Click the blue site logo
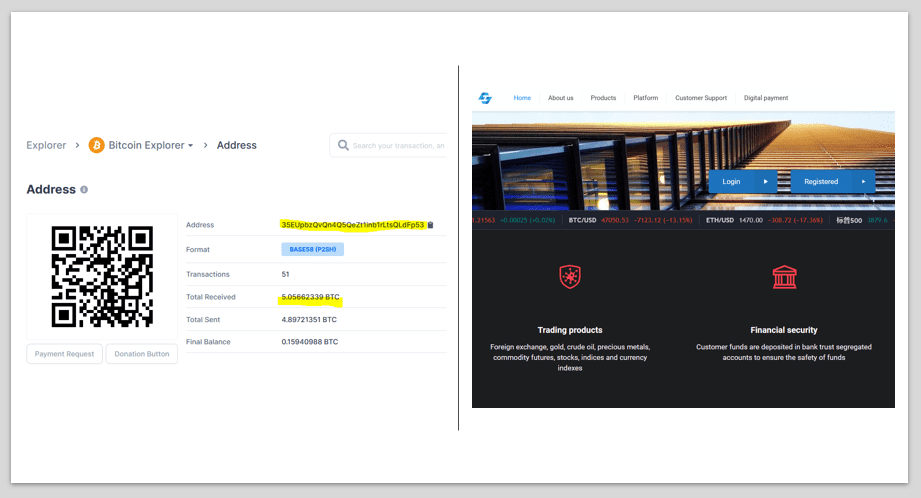Screen dimensions: 921x498 coord(485,98)
